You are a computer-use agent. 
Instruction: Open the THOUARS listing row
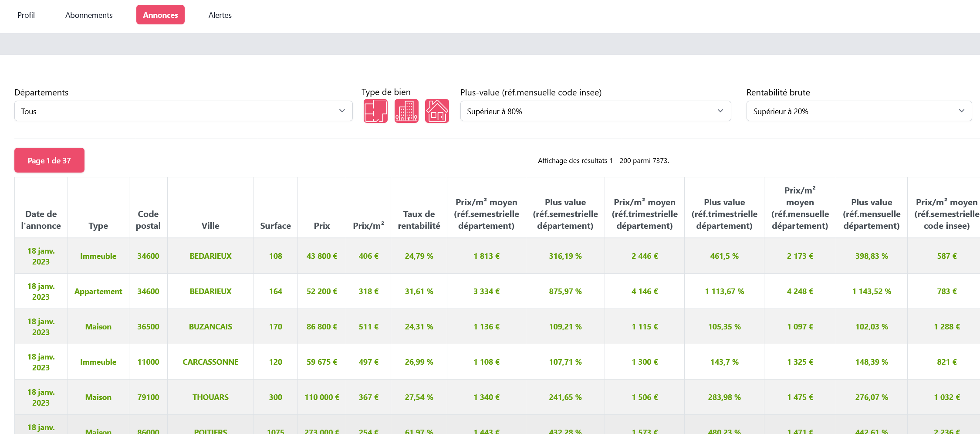[210, 397]
